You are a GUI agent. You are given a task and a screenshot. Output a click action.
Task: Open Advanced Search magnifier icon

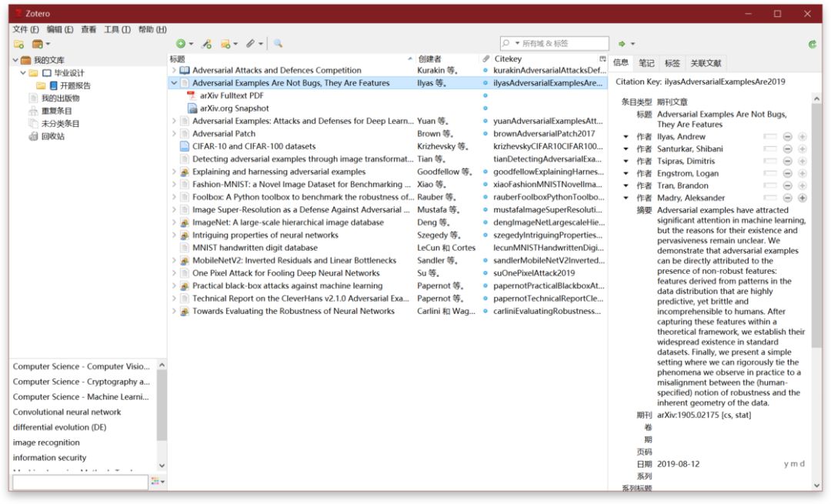pyautogui.click(x=278, y=44)
